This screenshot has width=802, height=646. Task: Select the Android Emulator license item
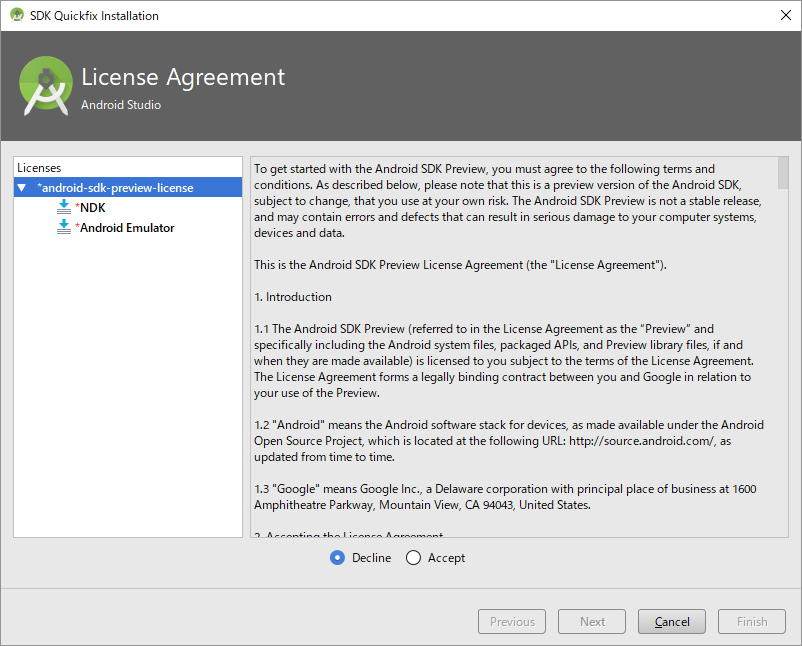(x=127, y=227)
